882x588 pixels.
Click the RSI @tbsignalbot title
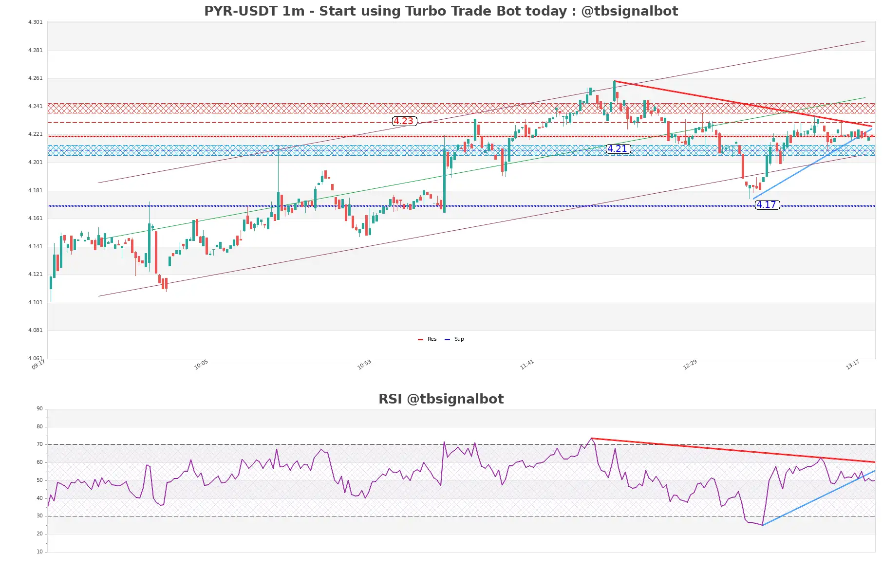441,399
